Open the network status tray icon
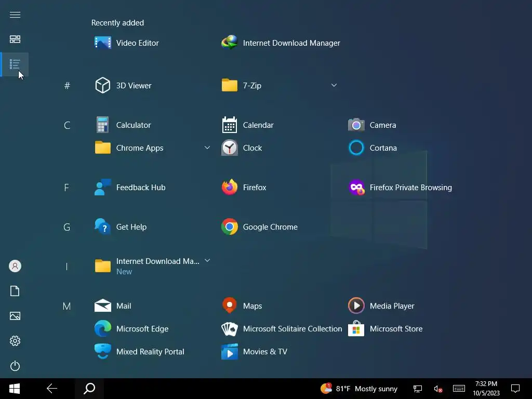532x399 pixels. coord(417,389)
